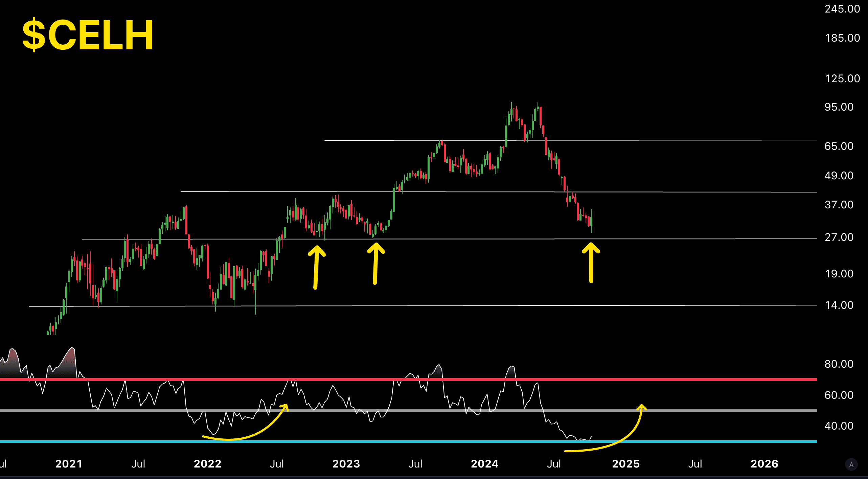The image size is (868, 479).
Task: Click the 2026 time axis label
Action: 764,464
